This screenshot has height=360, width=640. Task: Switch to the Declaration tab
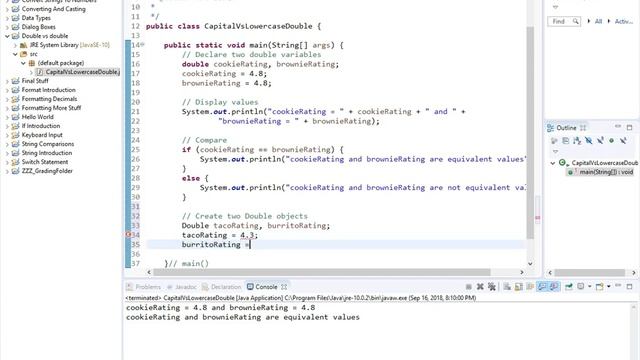(221, 287)
